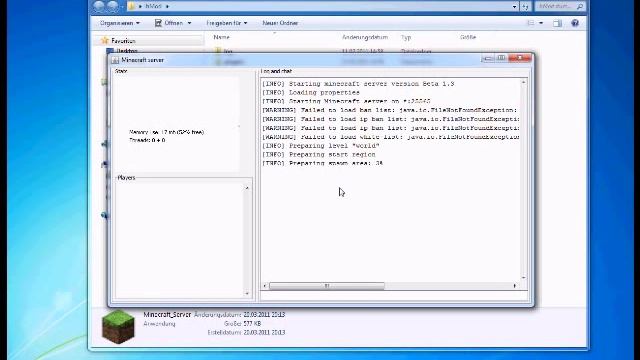Select Favoriten in the Explorer navigation pane
The image size is (640, 360).
click(123, 41)
